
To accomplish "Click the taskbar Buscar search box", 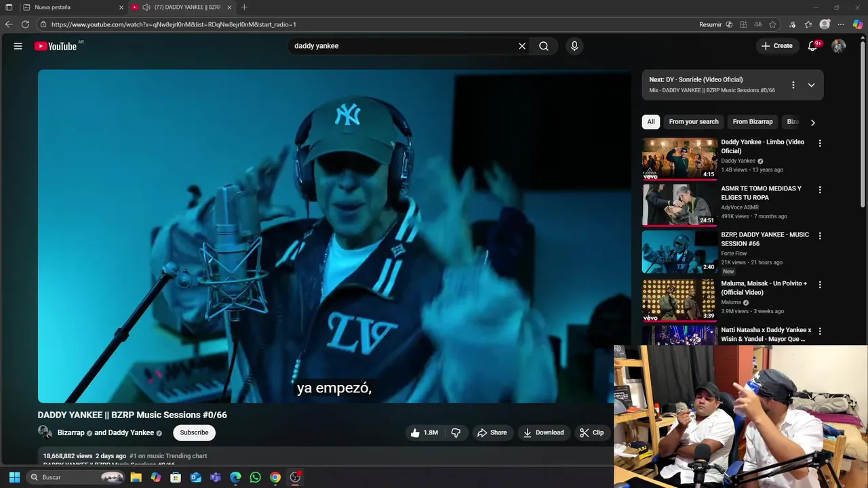I will (77, 477).
